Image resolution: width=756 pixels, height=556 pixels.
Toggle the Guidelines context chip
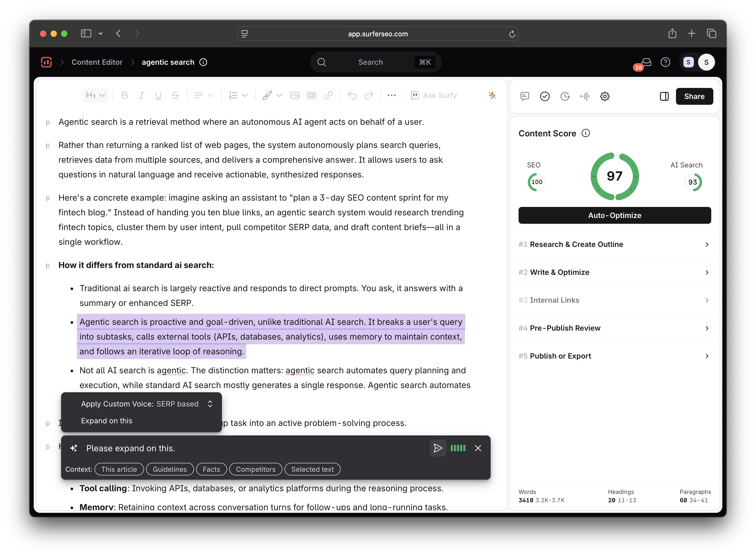coord(170,469)
